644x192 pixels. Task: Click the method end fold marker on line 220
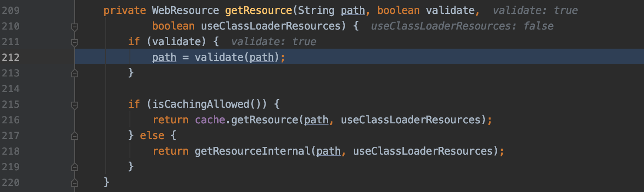click(x=75, y=182)
